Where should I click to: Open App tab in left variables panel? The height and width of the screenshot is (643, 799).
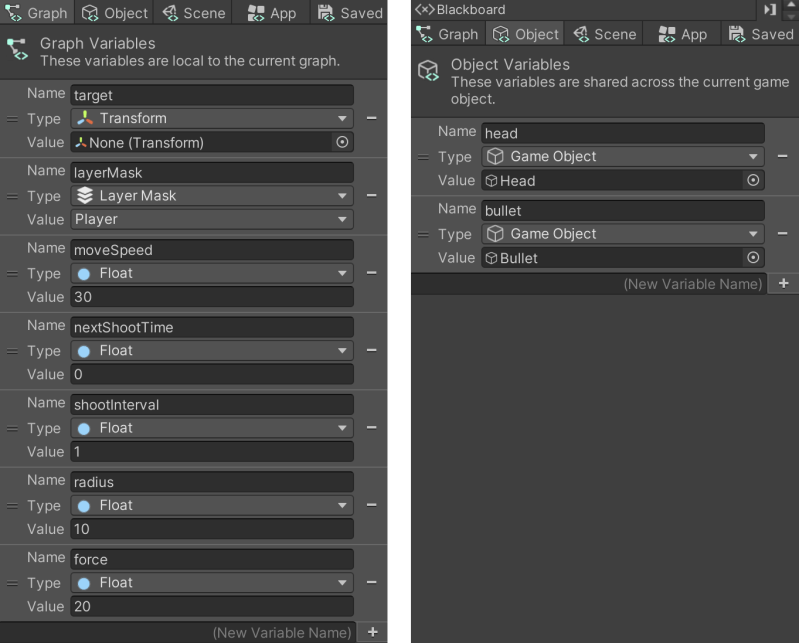272,12
